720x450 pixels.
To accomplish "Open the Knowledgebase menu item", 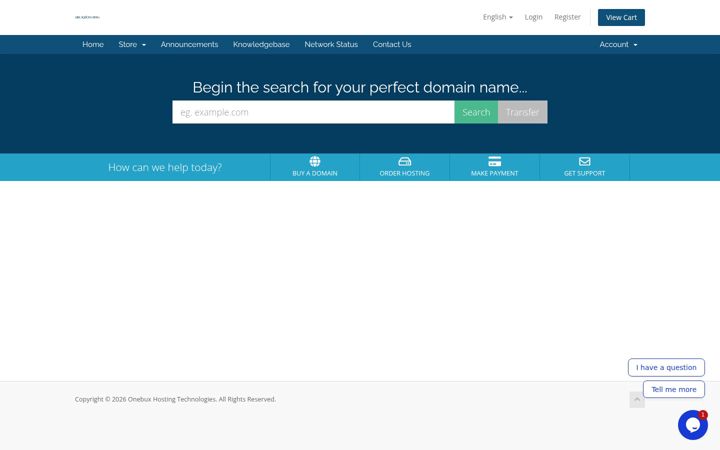I will [x=261, y=45].
